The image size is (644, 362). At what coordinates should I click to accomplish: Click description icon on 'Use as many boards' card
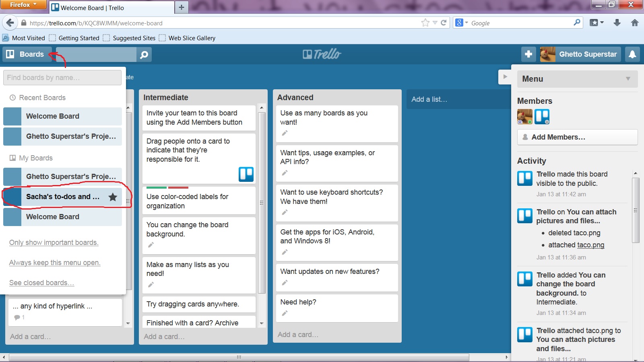click(285, 133)
